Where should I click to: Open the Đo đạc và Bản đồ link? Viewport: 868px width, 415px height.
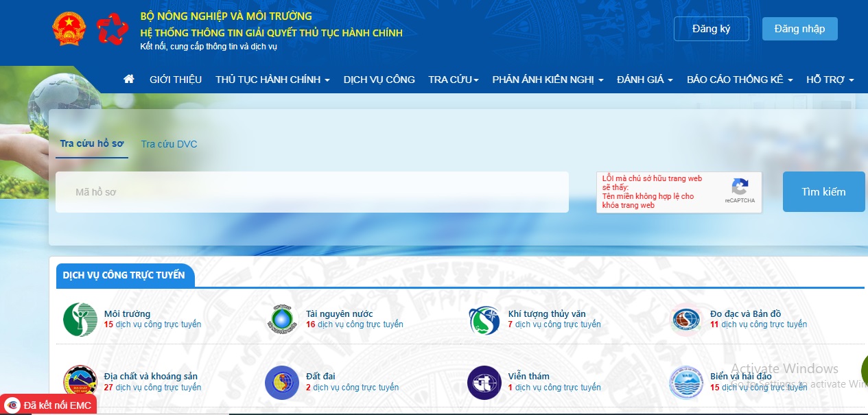click(x=746, y=314)
